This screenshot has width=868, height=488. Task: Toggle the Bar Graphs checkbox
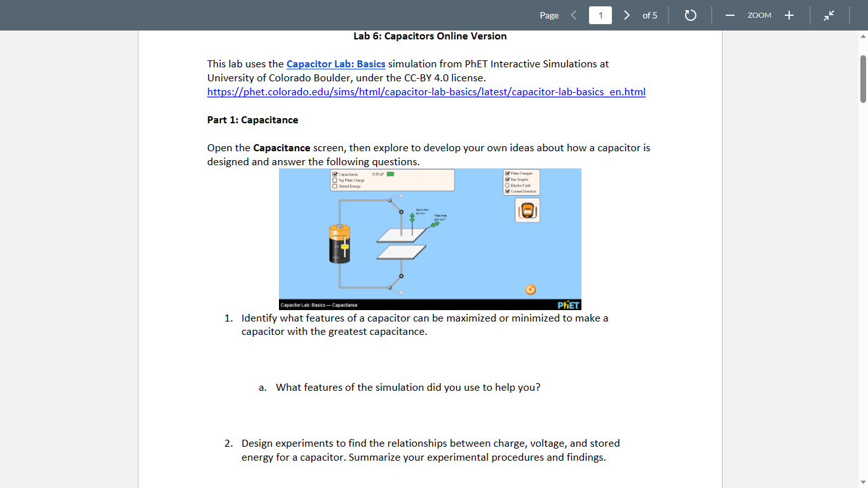tap(507, 179)
